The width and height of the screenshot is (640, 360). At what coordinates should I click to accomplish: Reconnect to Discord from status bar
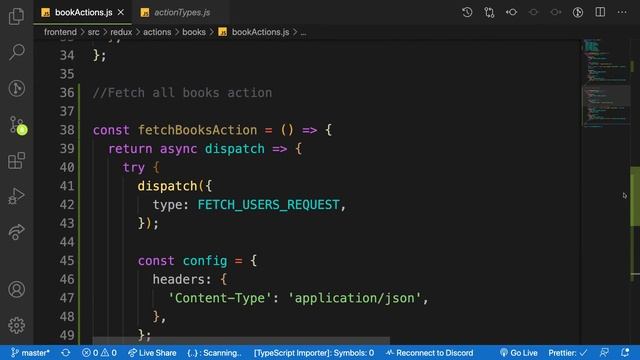[x=429, y=353]
